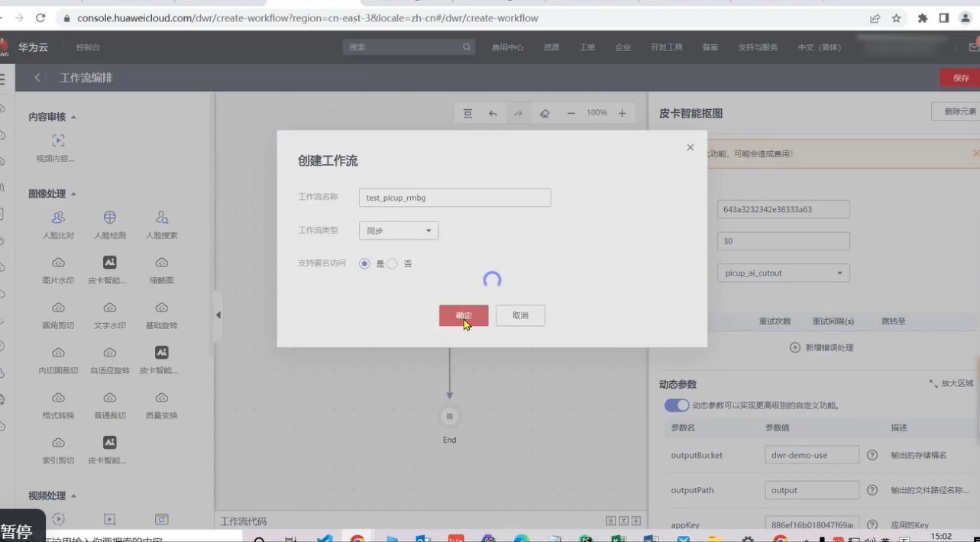Image resolution: width=980 pixels, height=542 pixels.
Task: Open 支持与服务 in top navigation
Action: [x=758, y=47]
